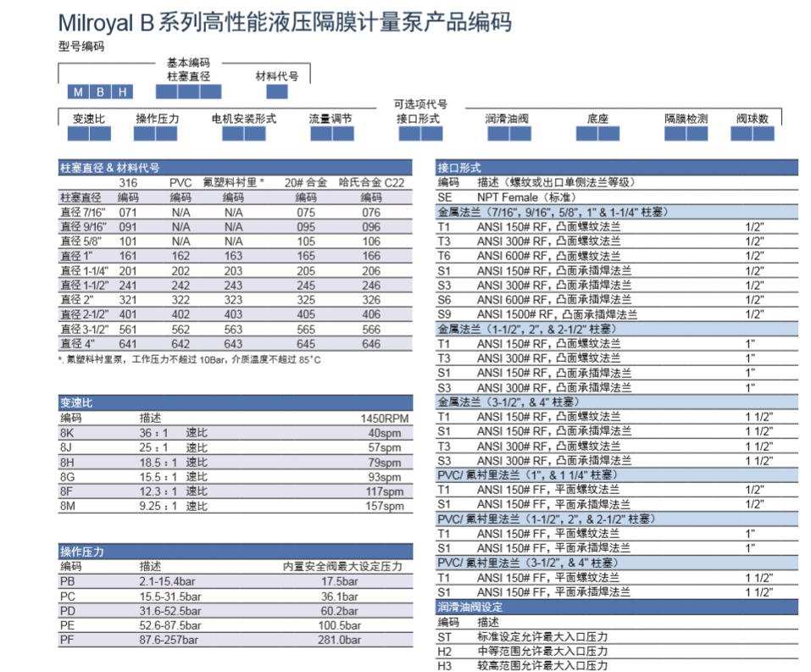Click the '润滑油阀设定' table header bar
The width and height of the screenshot is (811, 672).
click(617, 608)
